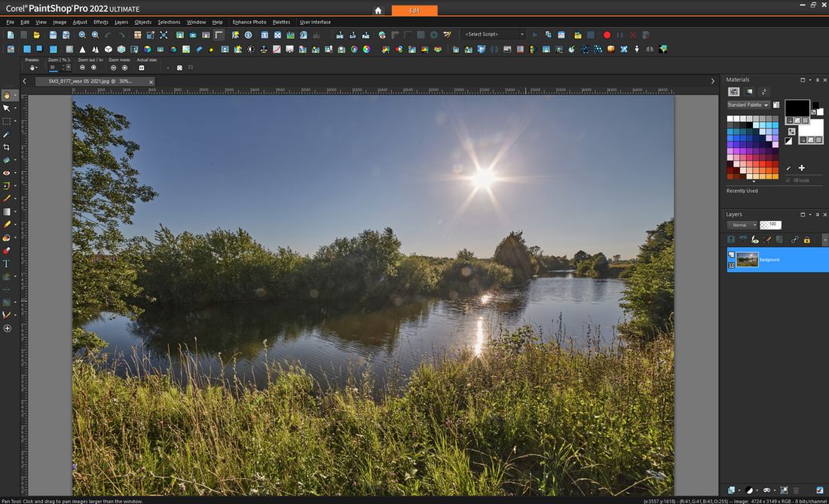Open the Selections menu
Viewport: 829px width, 504px height.
(x=169, y=22)
